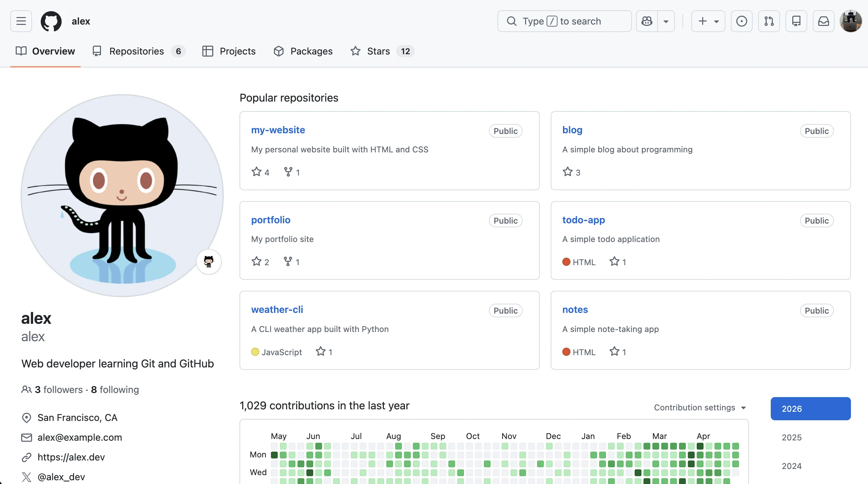This screenshot has width=868, height=484.
Task: Open the Copilot chat icon
Action: point(647,21)
